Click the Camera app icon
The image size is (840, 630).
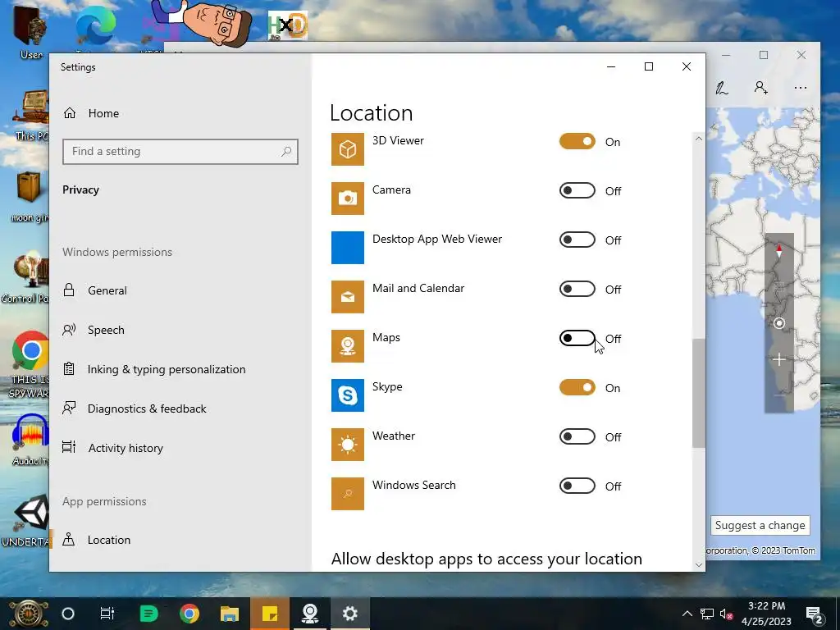point(347,199)
